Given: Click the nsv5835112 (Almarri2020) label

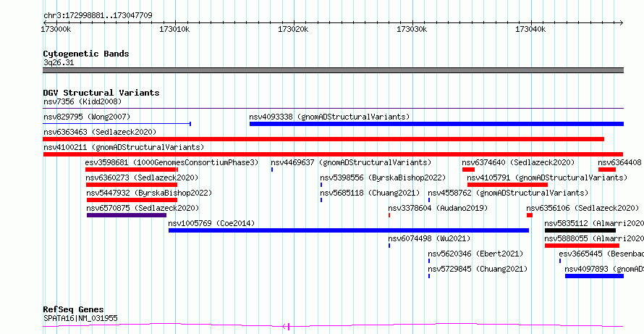Looking at the screenshot, I should coord(594,223).
